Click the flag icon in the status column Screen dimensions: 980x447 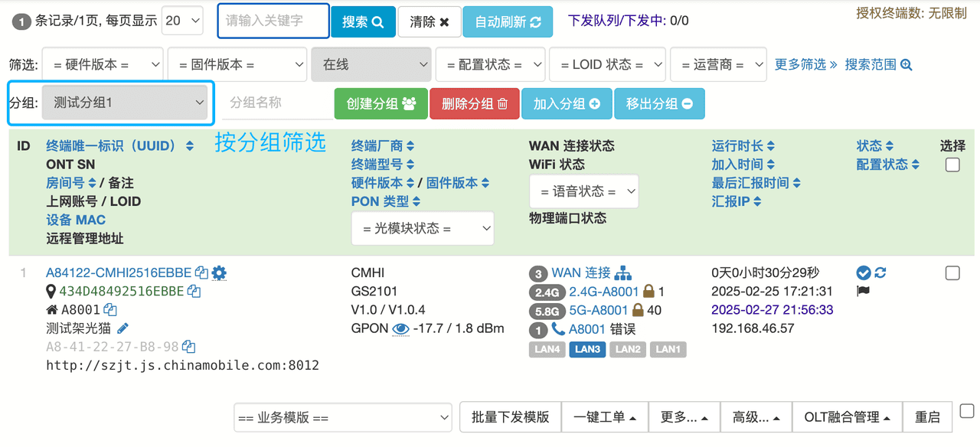(863, 291)
